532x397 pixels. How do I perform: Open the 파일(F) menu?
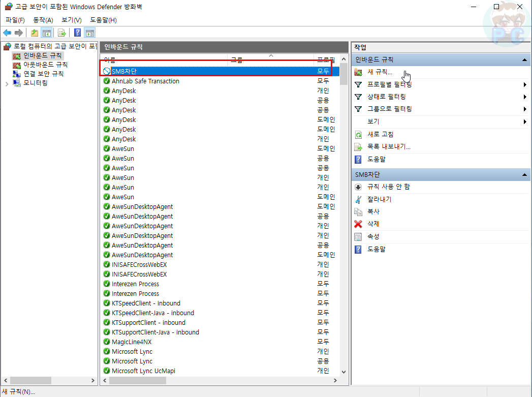point(15,20)
